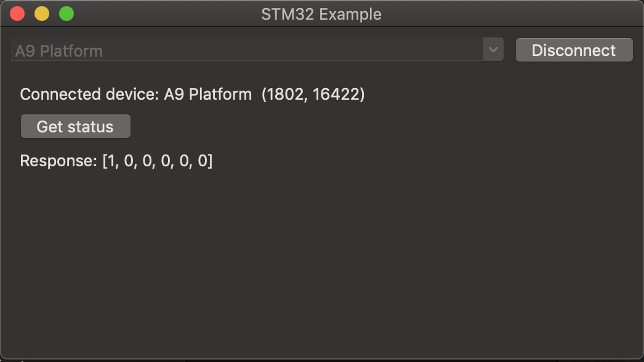Re-run Get status to refresh the response
This screenshot has height=362, width=644.
coord(75,126)
